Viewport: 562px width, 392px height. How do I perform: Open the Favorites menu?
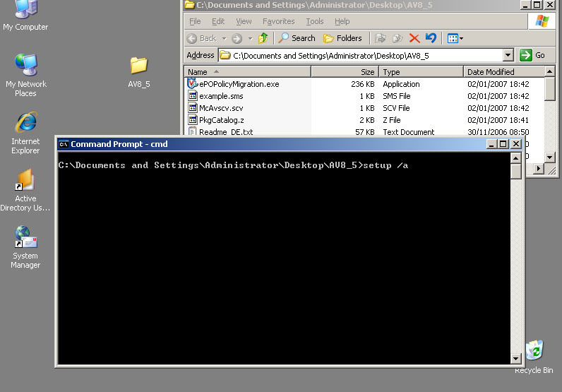point(278,21)
